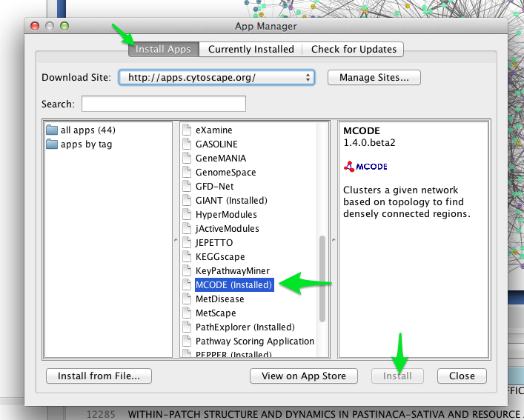Select GeneMANIA in the app list

[x=221, y=159]
